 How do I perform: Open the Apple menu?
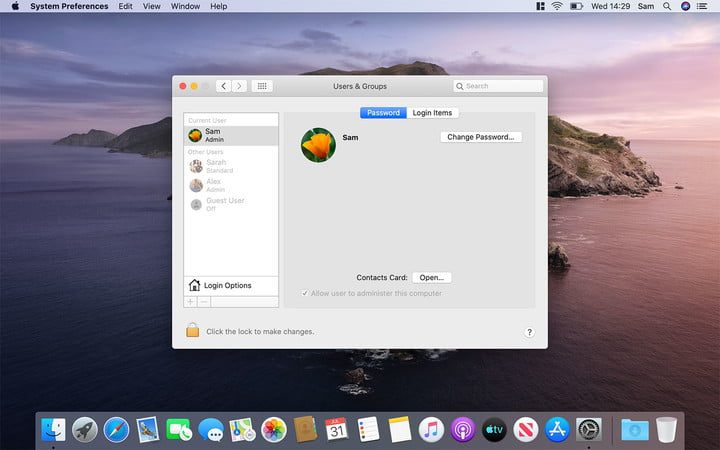pyautogui.click(x=15, y=6)
